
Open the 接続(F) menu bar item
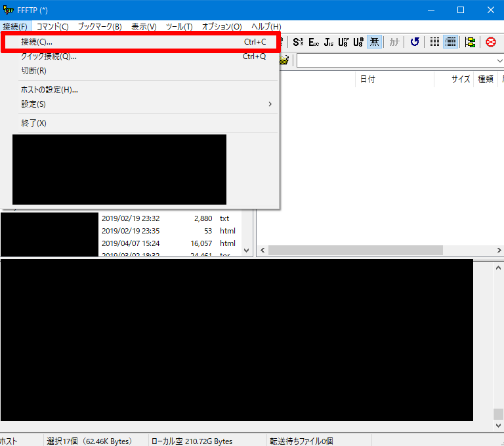coord(16,27)
